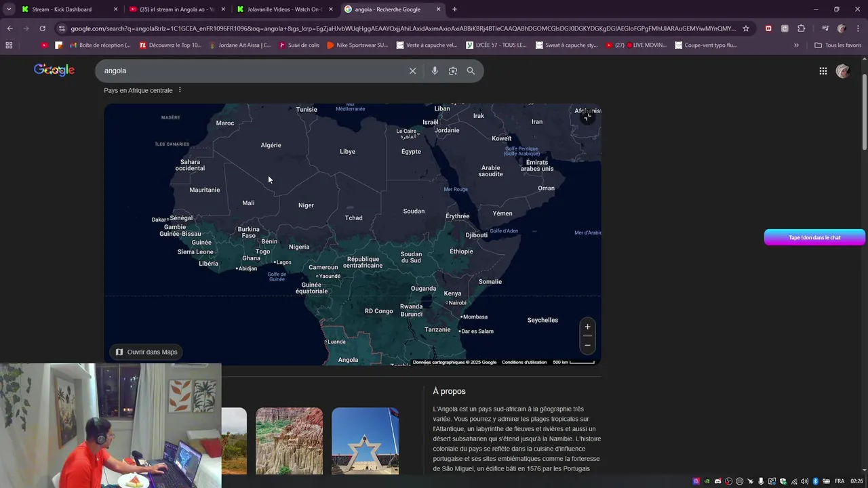Viewport: 868px width, 488px height.
Task: Close the Kick Dashboard tab
Action: 115,9
